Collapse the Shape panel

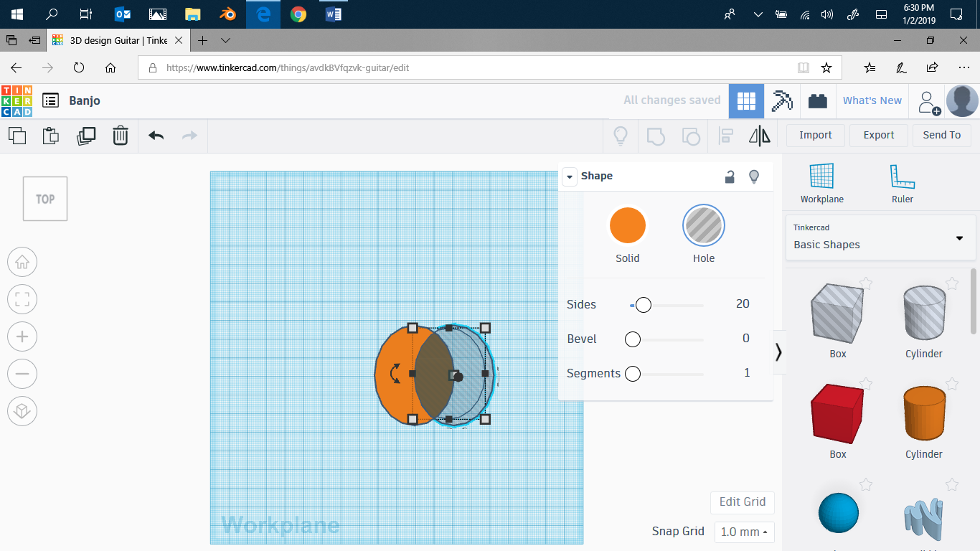point(570,176)
